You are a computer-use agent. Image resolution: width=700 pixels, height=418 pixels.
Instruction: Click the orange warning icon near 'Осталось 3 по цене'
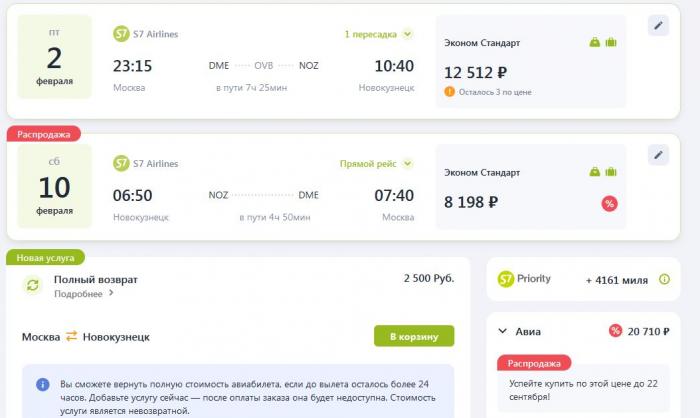449,92
